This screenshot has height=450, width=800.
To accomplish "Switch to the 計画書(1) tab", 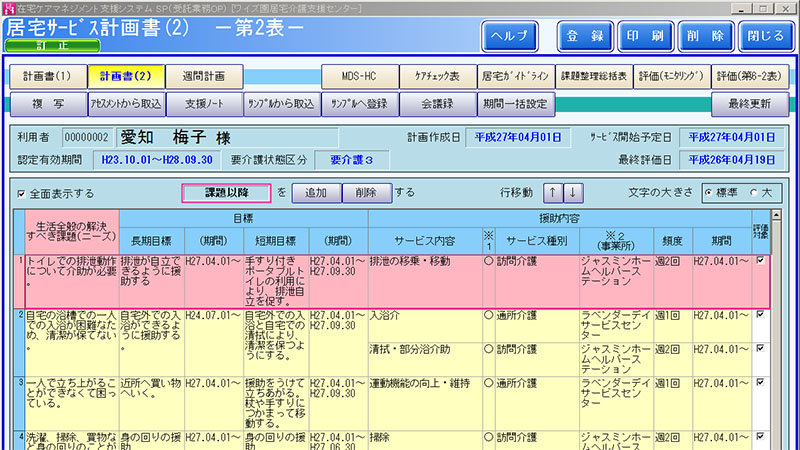I will click(x=48, y=77).
